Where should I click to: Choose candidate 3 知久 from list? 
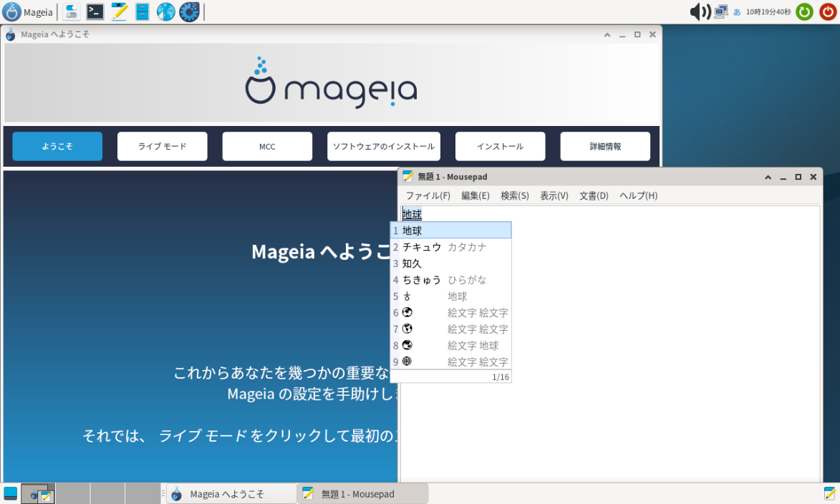pos(412,263)
